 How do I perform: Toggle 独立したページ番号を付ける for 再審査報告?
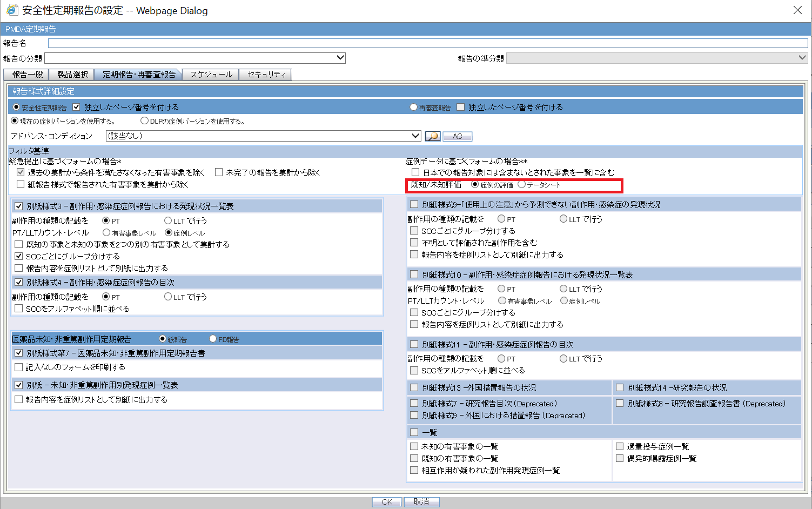pyautogui.click(x=460, y=107)
